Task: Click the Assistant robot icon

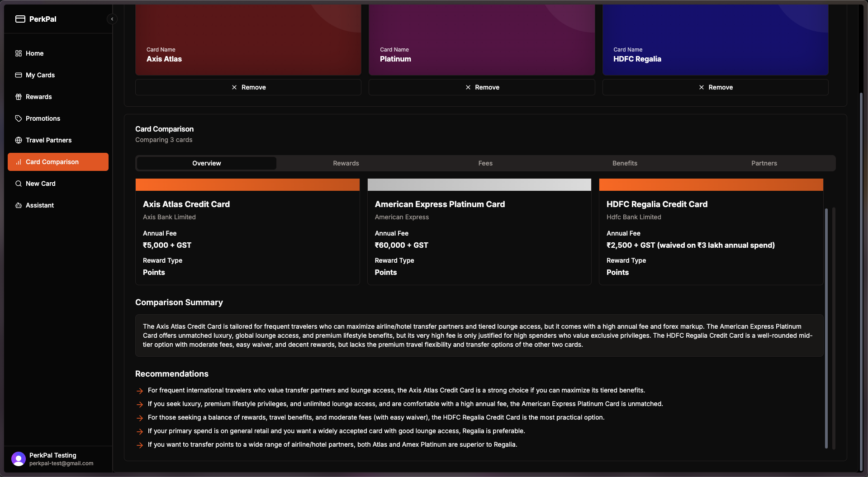Action: (x=19, y=205)
